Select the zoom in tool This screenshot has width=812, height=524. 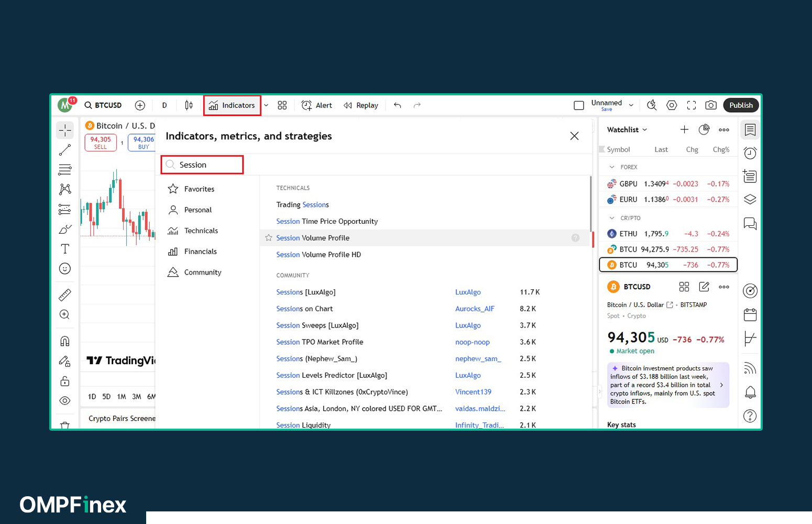click(x=65, y=314)
